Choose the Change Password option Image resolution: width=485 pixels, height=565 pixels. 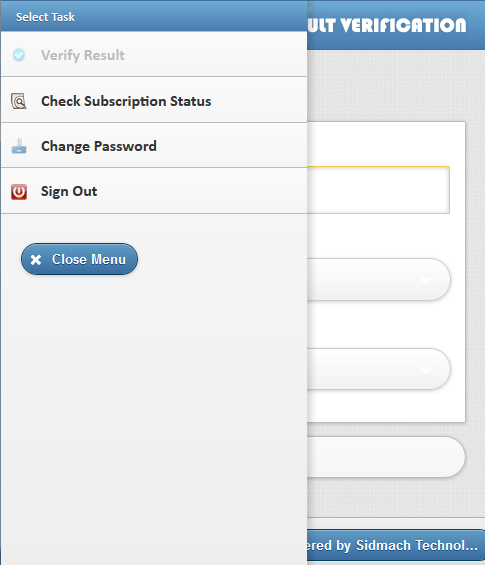coord(154,145)
